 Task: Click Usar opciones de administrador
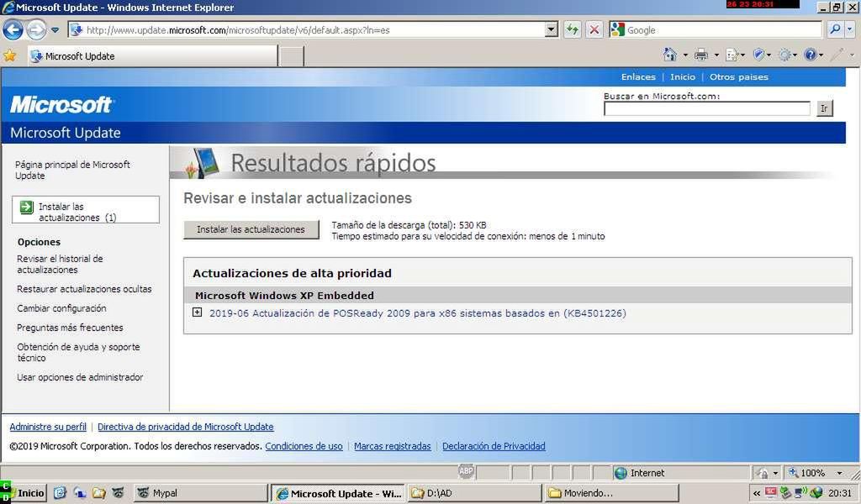click(x=80, y=377)
